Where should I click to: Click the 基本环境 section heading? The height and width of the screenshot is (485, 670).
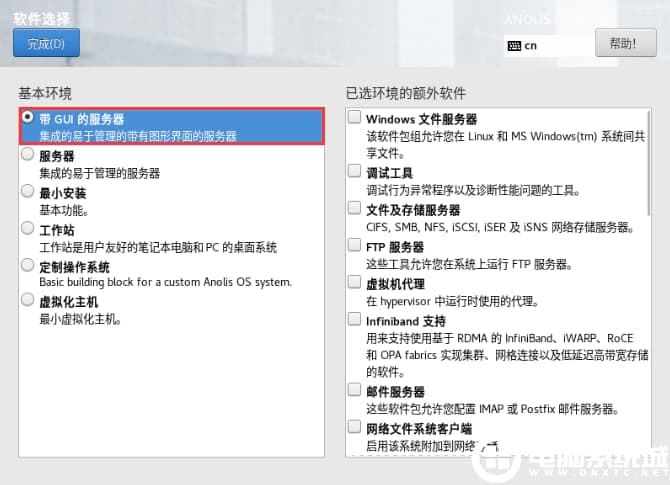[45, 93]
